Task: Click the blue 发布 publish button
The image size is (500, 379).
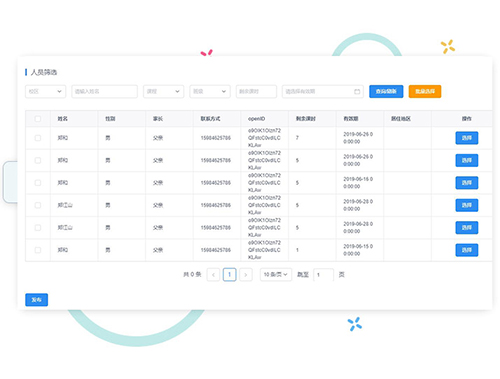Action: point(37,300)
